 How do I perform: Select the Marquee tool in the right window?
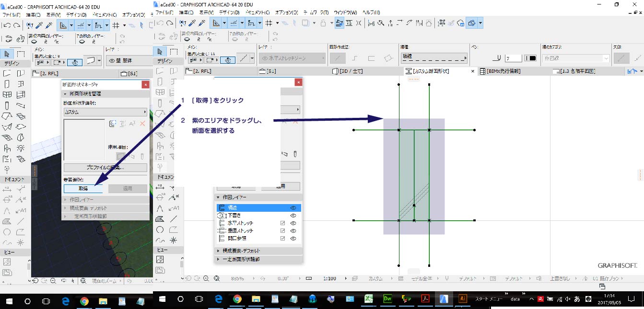coord(174,51)
